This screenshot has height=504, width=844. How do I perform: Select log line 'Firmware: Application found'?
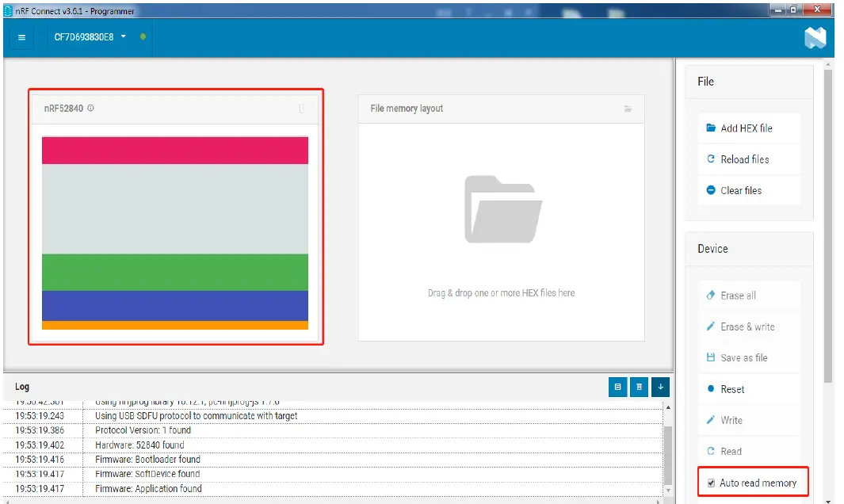[333, 489]
